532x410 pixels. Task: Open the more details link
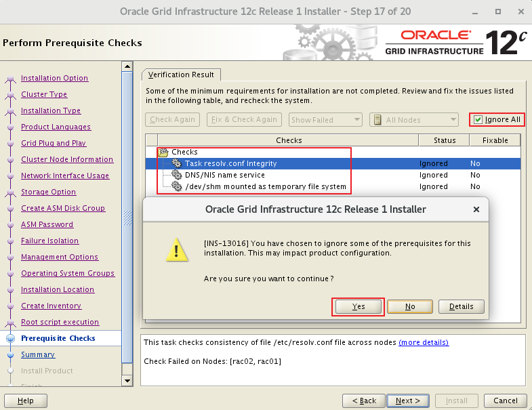(424, 342)
